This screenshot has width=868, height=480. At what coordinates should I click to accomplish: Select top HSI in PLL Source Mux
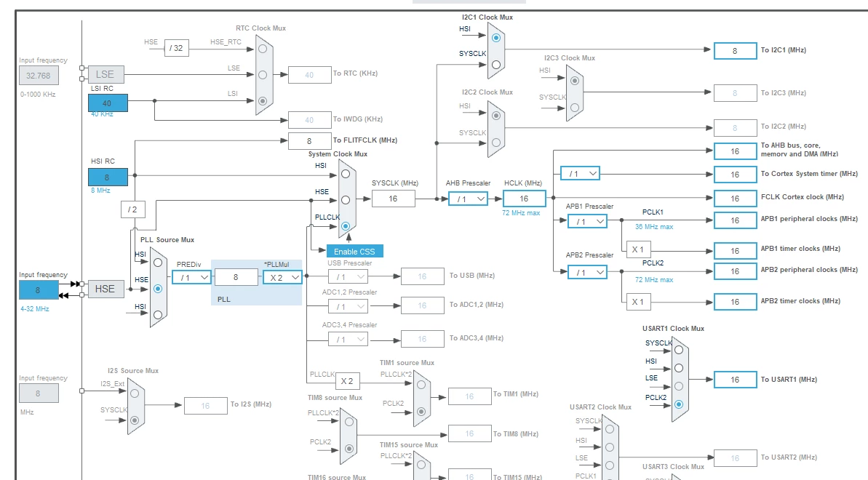point(158,263)
